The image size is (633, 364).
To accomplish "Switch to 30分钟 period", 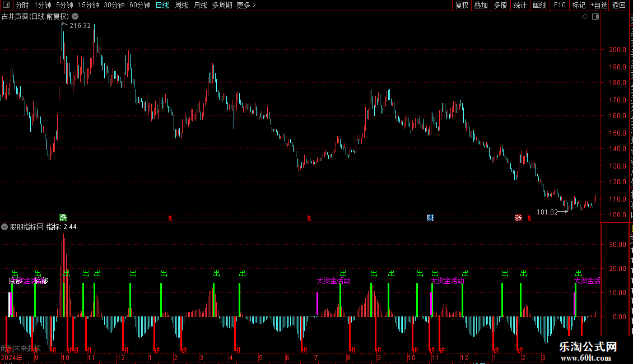I will point(114,5).
